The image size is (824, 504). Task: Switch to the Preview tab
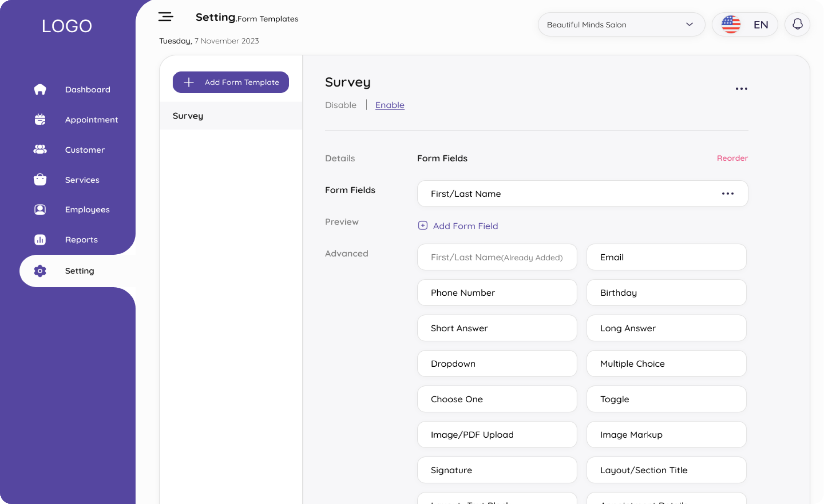(x=341, y=222)
